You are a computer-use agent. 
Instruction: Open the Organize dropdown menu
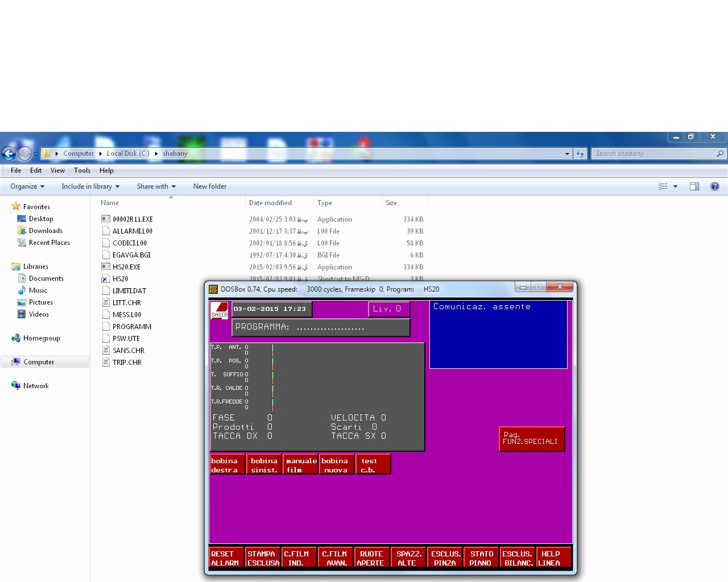click(x=27, y=186)
